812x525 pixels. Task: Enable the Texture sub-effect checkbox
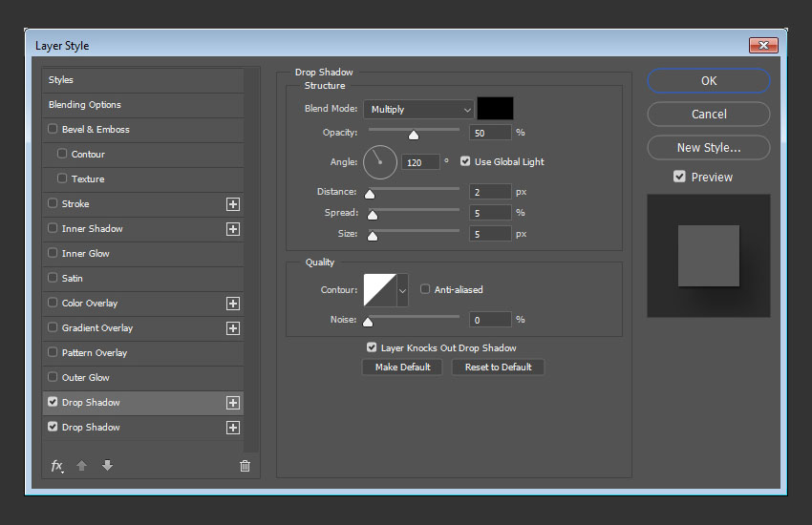point(62,178)
